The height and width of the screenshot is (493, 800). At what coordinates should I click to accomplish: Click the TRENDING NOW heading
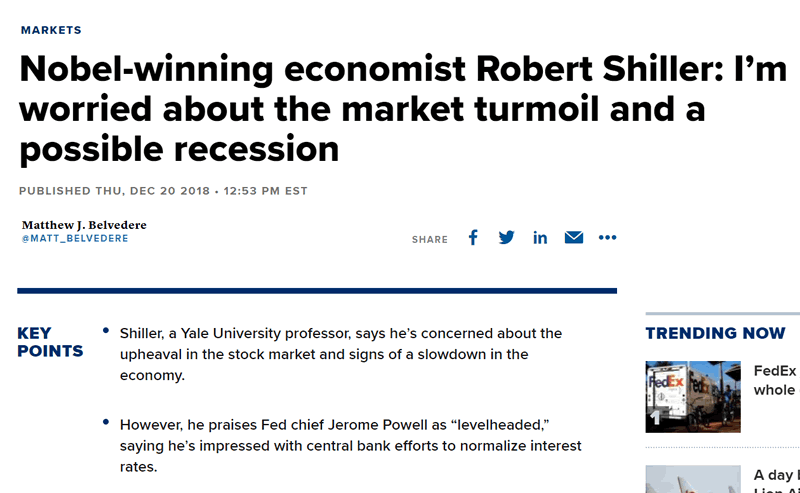click(x=715, y=333)
